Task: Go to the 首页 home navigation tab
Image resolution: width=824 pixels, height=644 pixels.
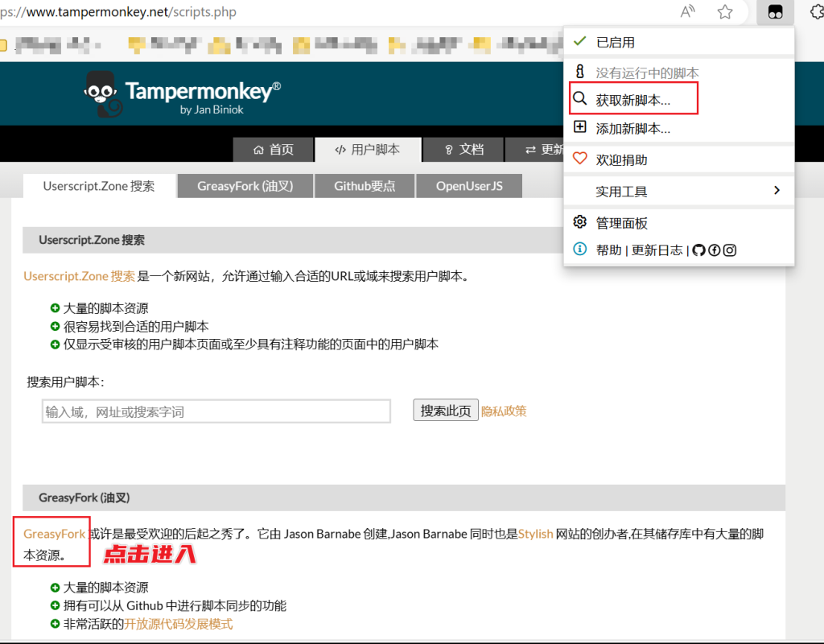Action: click(273, 150)
